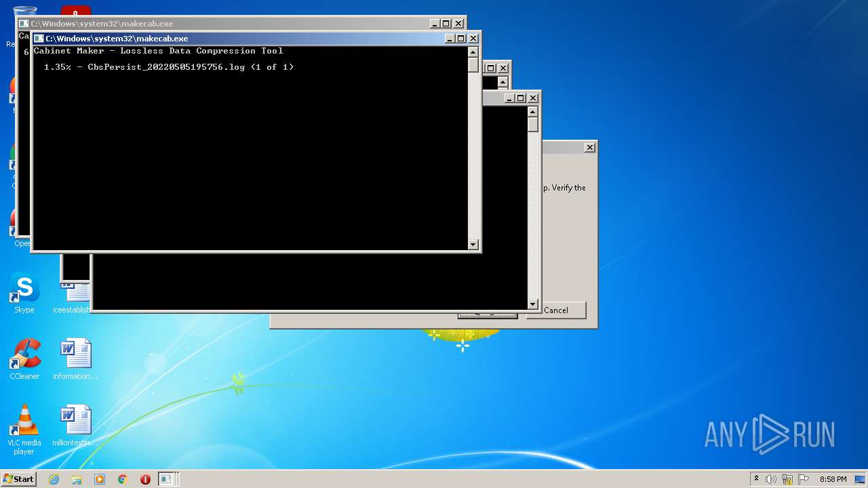Close the fourth console window
The width and height of the screenshot is (868, 488).
point(533,98)
